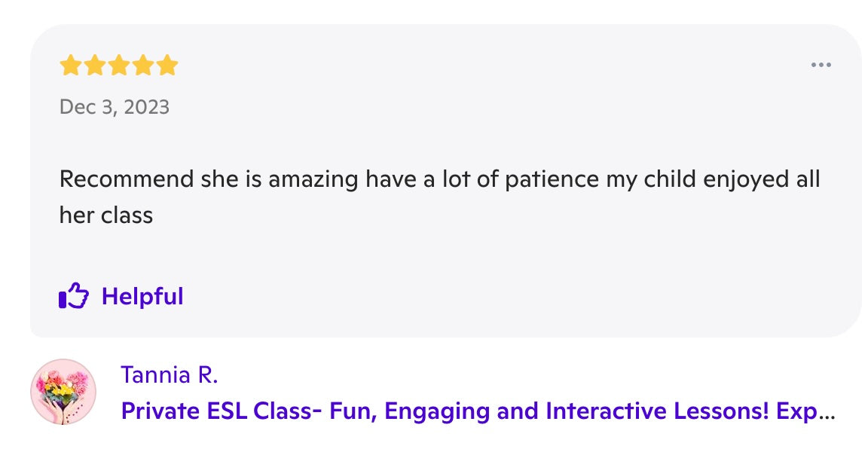
Task: Open the three-dot more options menu
Action: [821, 65]
